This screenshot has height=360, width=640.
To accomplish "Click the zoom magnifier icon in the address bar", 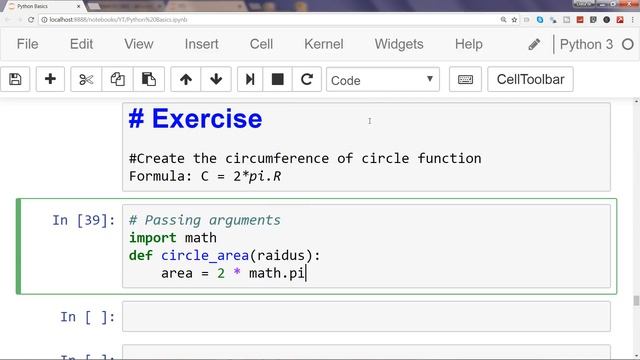I will point(504,20).
